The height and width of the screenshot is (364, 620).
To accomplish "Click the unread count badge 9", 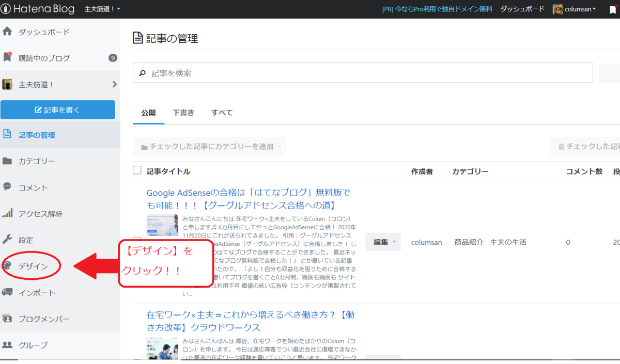I will click(x=113, y=58).
